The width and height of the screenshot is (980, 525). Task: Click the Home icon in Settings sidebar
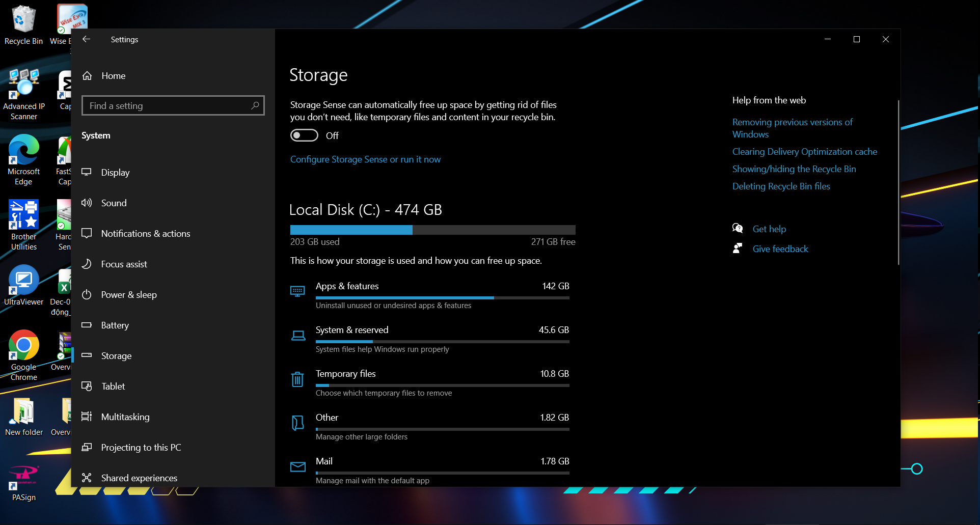(87, 76)
